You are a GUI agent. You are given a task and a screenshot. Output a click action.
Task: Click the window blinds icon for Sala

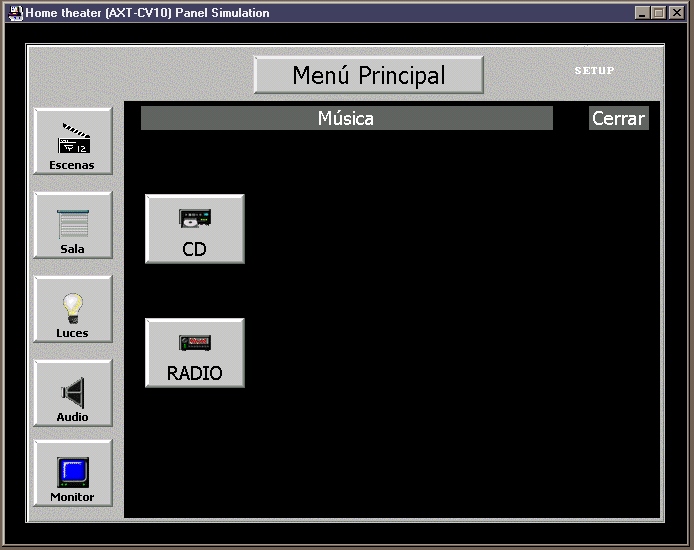click(72, 224)
